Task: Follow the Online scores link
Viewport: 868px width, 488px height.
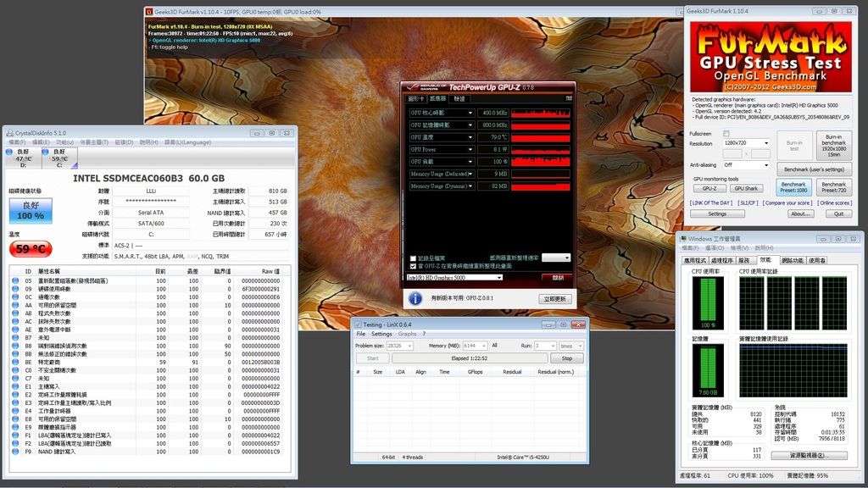Action: point(834,203)
